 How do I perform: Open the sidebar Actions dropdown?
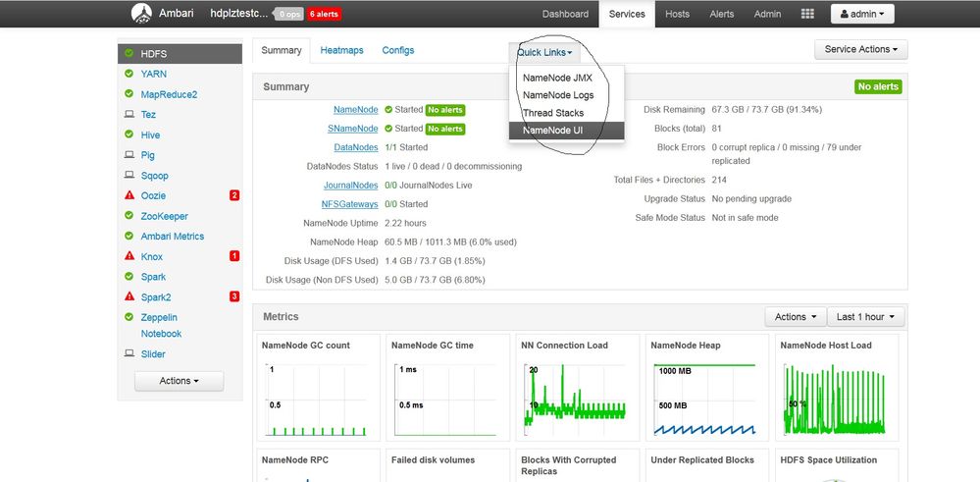pyautogui.click(x=179, y=381)
